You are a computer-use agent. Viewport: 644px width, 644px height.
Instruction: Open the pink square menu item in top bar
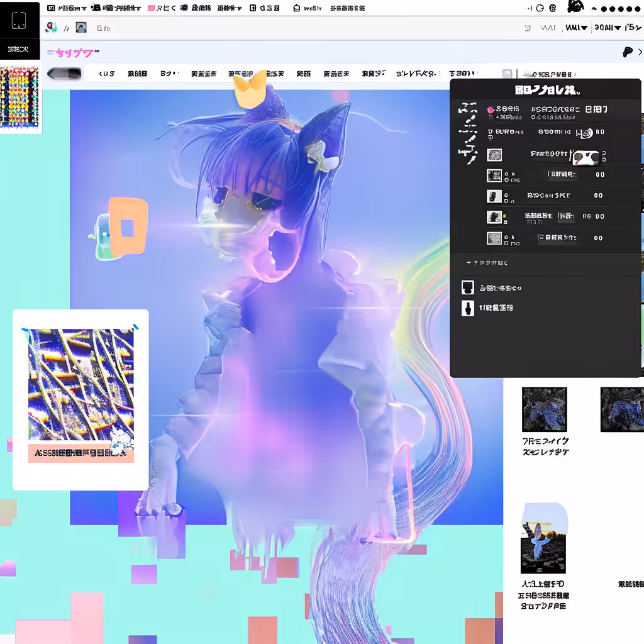pyautogui.click(x=151, y=8)
